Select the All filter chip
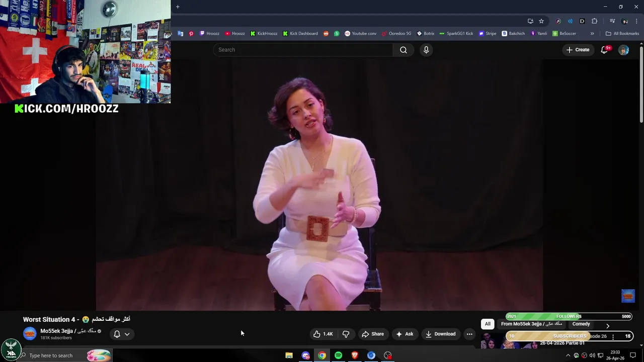This screenshot has width=644, height=362. 488,324
